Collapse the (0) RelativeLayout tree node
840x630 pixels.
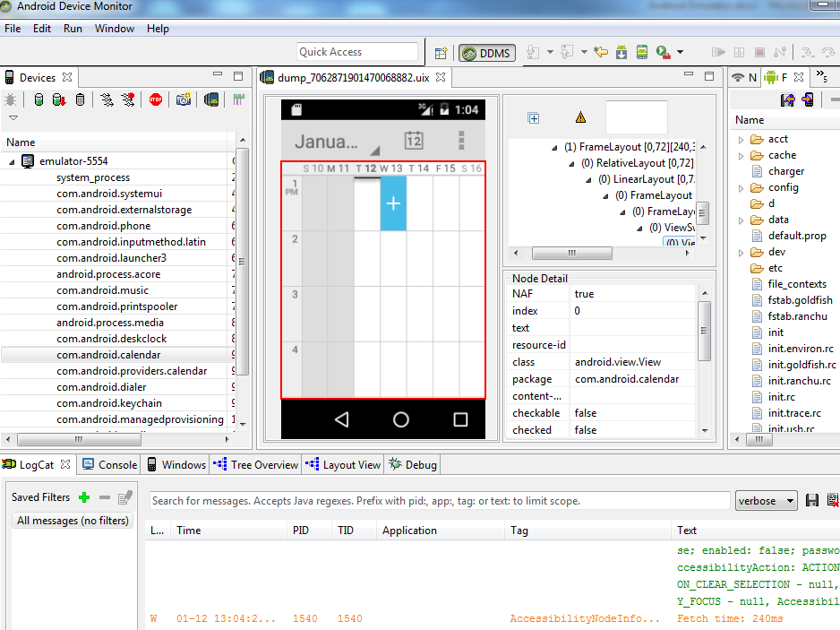point(571,163)
